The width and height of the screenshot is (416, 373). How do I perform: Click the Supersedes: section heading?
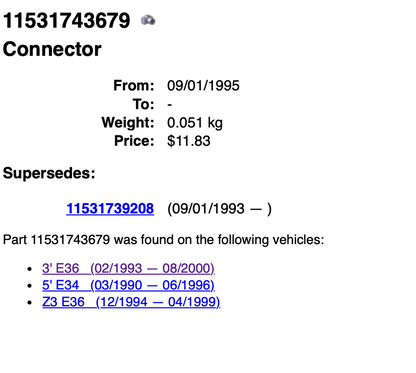click(49, 173)
